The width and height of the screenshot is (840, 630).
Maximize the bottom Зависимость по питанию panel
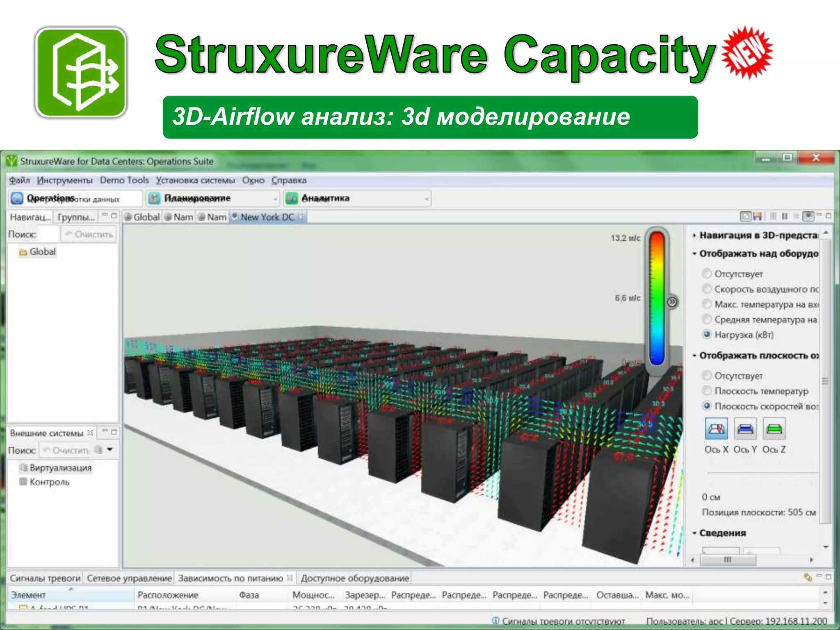pos(828,577)
